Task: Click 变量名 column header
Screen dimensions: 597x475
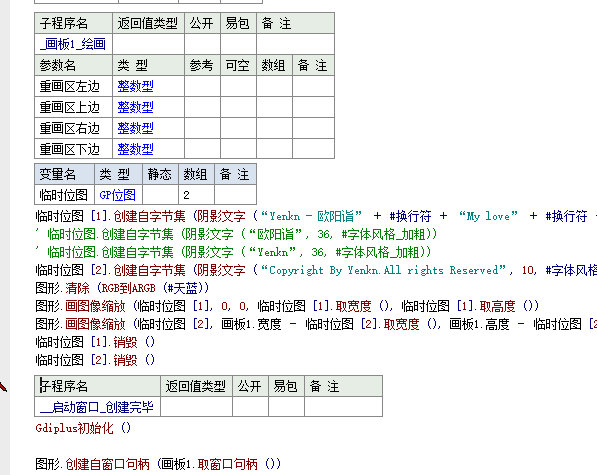Action: pyautogui.click(x=65, y=174)
